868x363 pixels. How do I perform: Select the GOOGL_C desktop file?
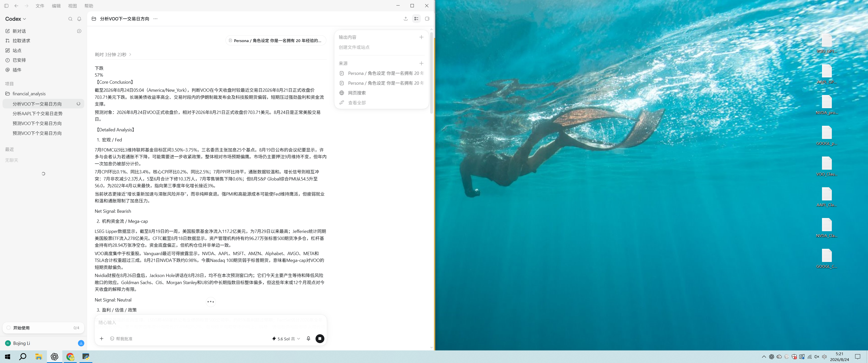pyautogui.click(x=827, y=259)
